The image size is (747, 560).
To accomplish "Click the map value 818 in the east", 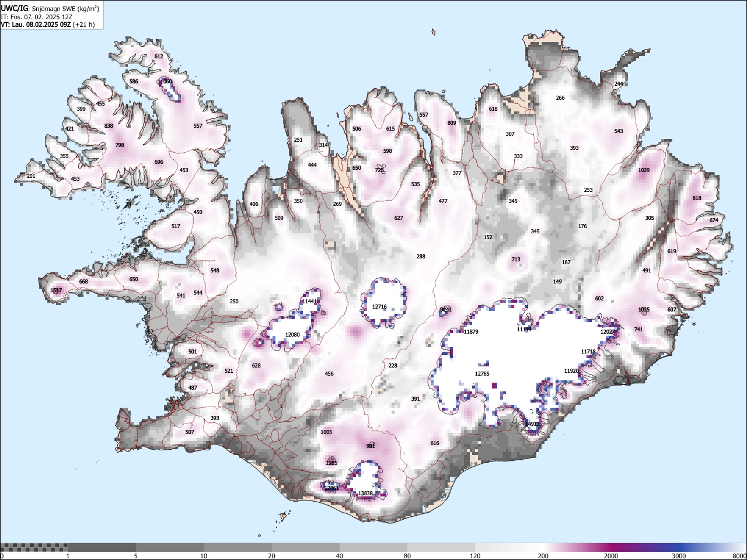I will pyautogui.click(x=697, y=198).
